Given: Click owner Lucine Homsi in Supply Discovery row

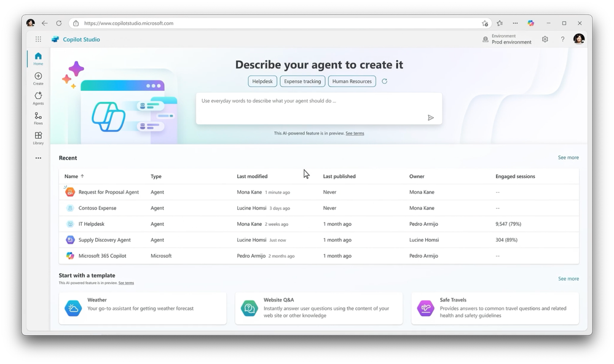Looking at the screenshot, I should [424, 239].
